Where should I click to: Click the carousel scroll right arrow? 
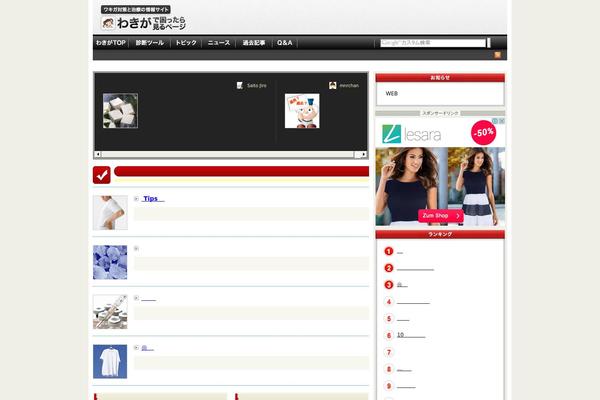pos(364,154)
